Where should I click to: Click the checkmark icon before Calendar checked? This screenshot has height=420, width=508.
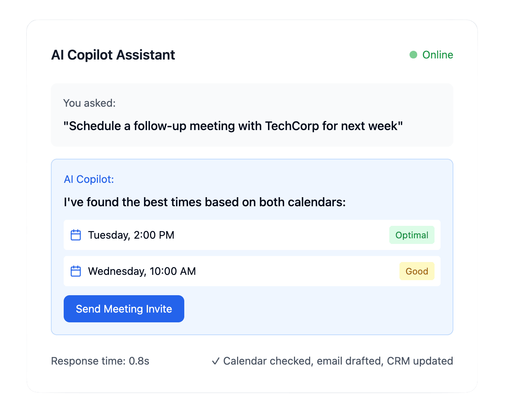click(216, 361)
